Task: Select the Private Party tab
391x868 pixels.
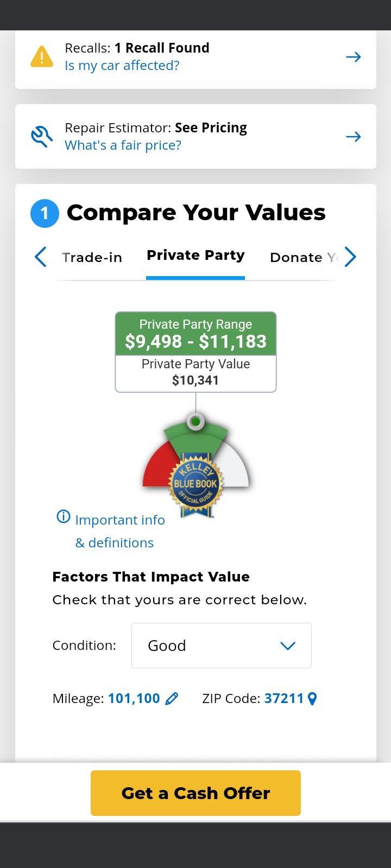Action: [195, 256]
